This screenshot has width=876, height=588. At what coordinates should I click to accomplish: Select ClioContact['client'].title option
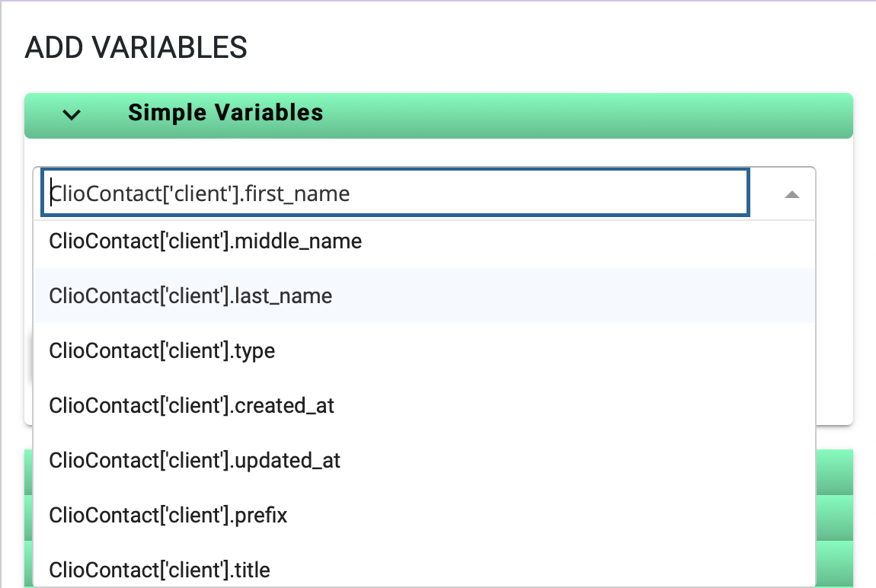click(x=424, y=565)
